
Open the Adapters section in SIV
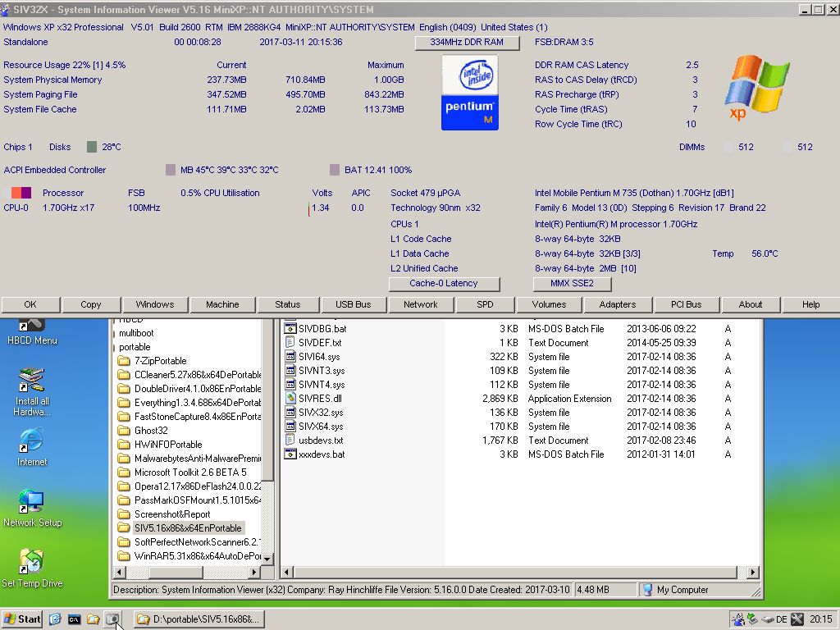tap(618, 304)
